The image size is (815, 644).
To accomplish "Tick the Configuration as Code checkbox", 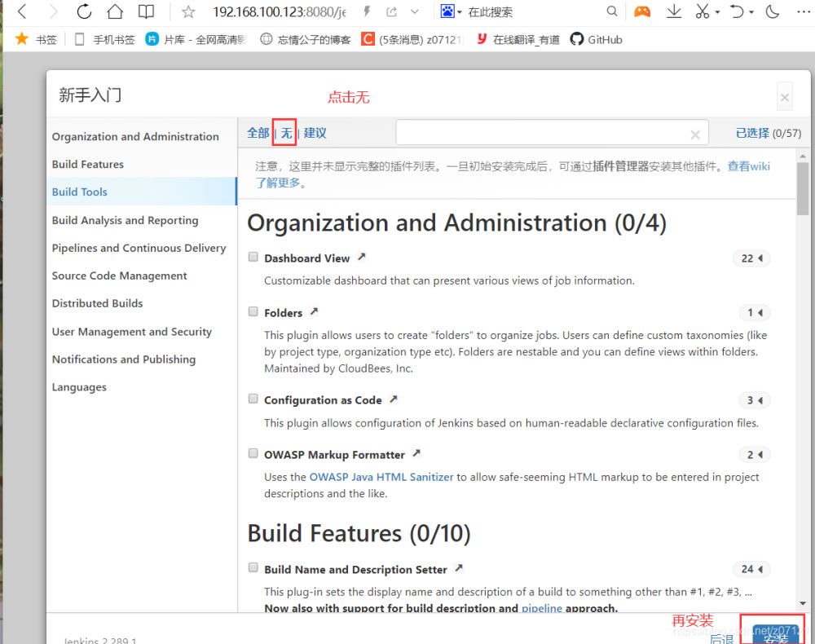I will 253,399.
